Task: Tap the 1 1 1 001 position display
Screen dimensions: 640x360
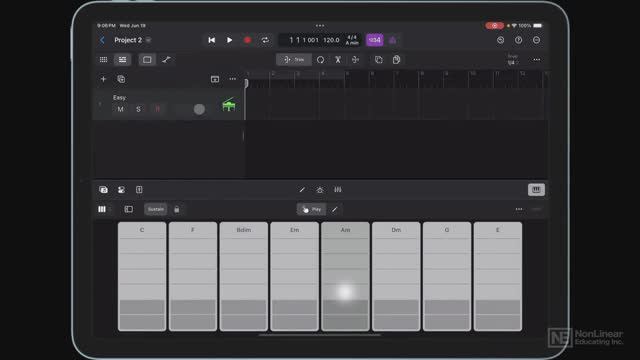Action: click(304, 40)
